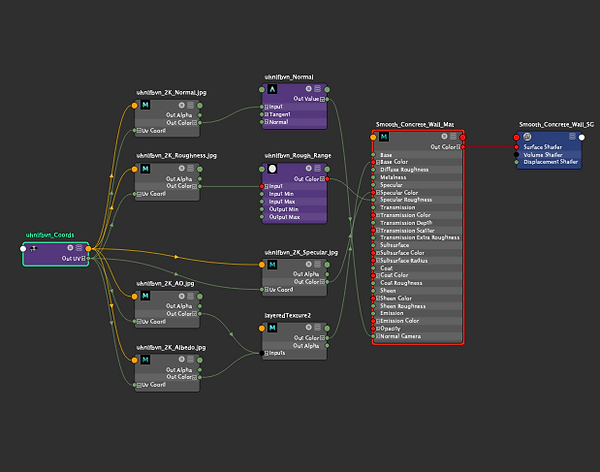Click the M file icon on uhnlfbvn_2K_AO.jpg node
The width and height of the screenshot is (600, 472).
tap(145, 296)
